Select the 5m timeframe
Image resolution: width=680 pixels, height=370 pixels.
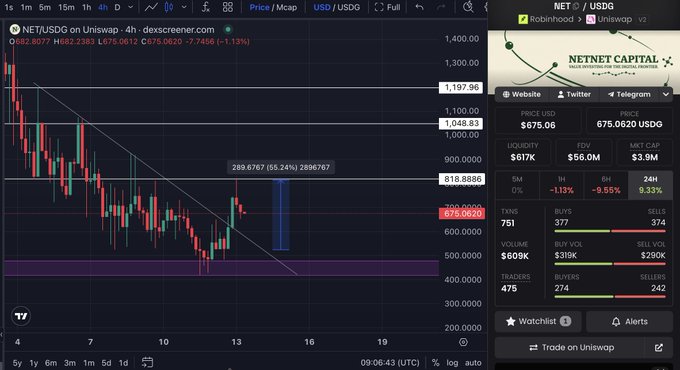coord(45,7)
